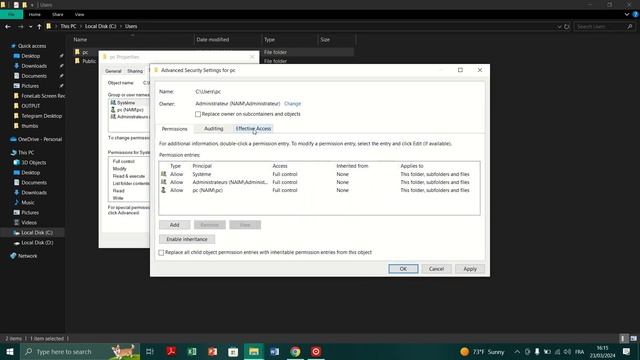This screenshot has width=640, height=360.
Task: Open Pictures under Quick access
Action: [x=30, y=86]
